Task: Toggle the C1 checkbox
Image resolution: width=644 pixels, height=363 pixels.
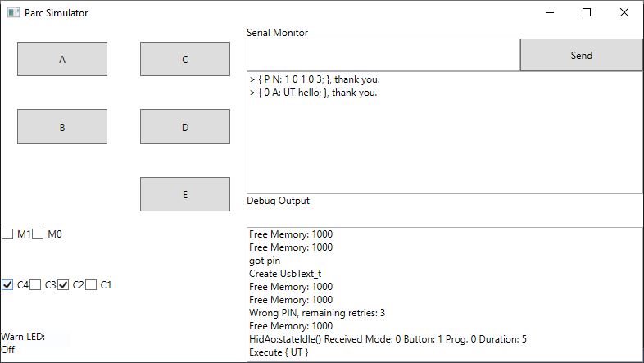Action: click(x=91, y=284)
